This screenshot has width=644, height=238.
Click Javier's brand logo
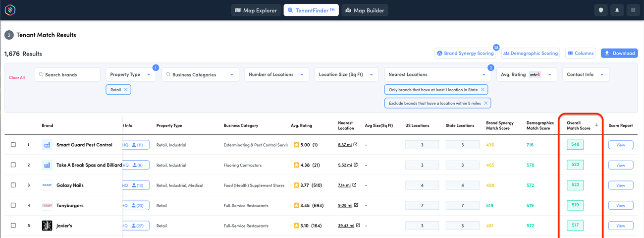coord(47,226)
